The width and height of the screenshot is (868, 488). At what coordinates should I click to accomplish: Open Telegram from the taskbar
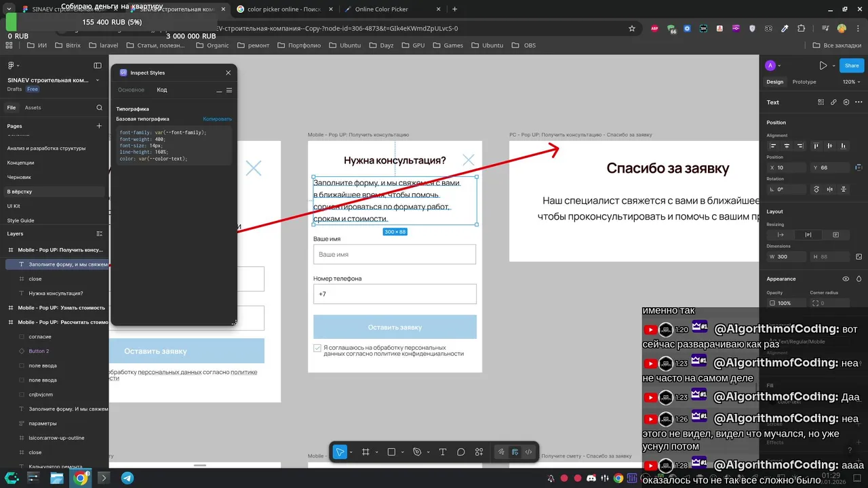[127, 478]
